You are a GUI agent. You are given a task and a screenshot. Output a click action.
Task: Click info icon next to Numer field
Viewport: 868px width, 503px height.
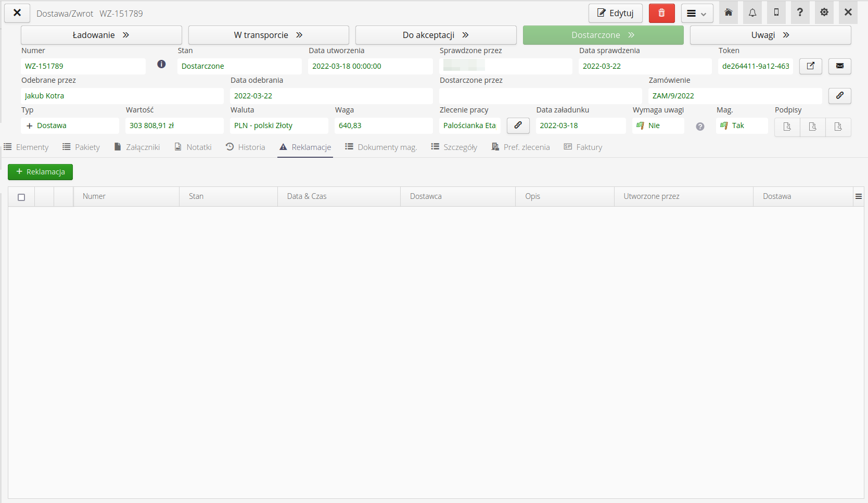click(x=161, y=64)
